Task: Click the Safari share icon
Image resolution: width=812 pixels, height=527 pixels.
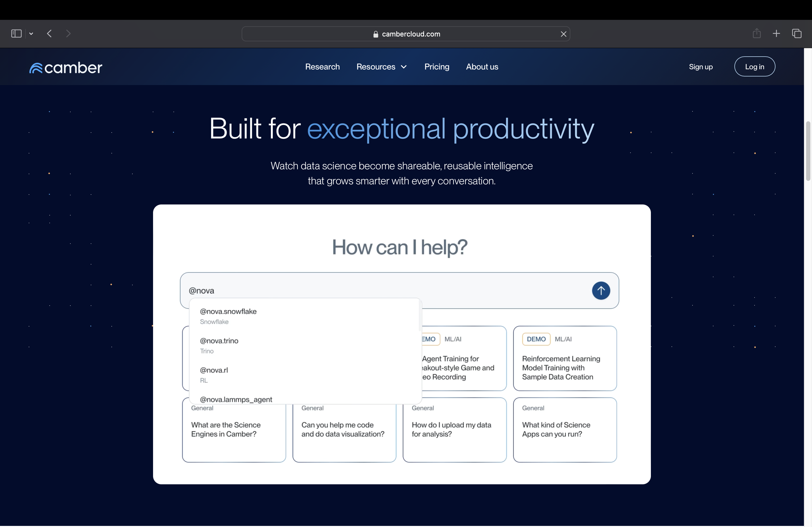Action: click(756, 33)
